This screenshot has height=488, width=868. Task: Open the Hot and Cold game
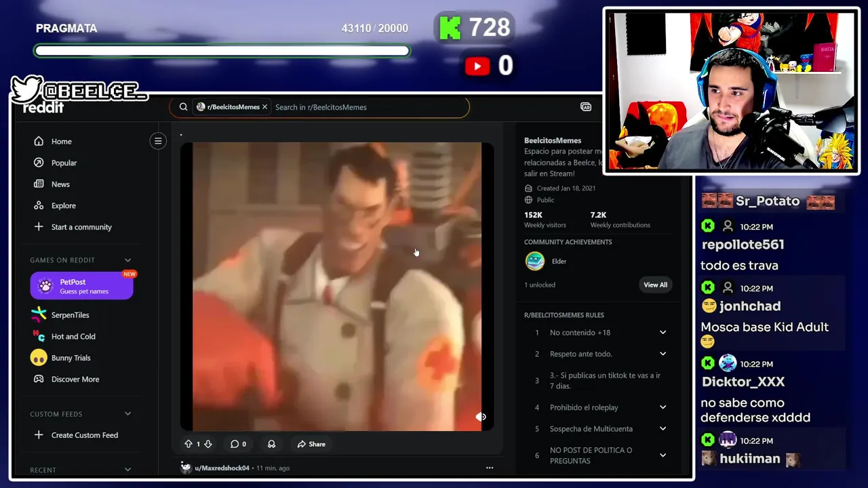point(73,336)
